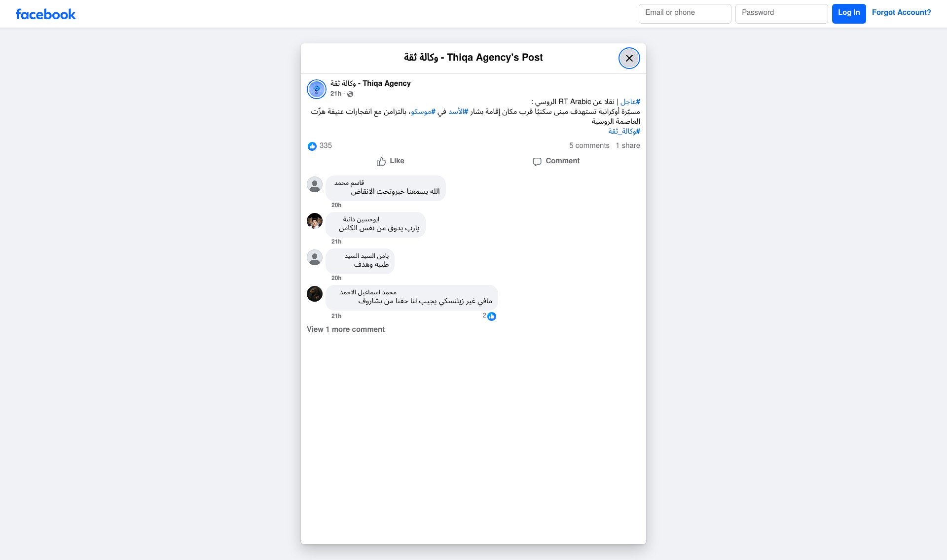Expand View 1 more comment

(x=346, y=329)
